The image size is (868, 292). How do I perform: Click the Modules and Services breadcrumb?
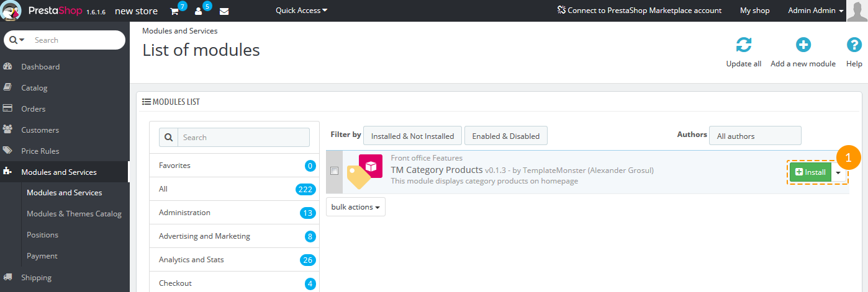click(180, 30)
